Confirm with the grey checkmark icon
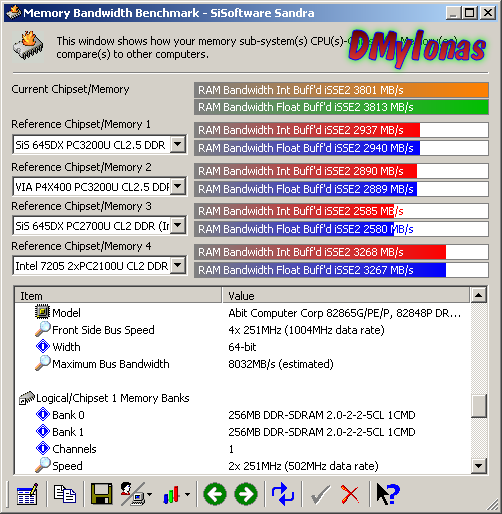502x514 pixels. [x=320, y=495]
